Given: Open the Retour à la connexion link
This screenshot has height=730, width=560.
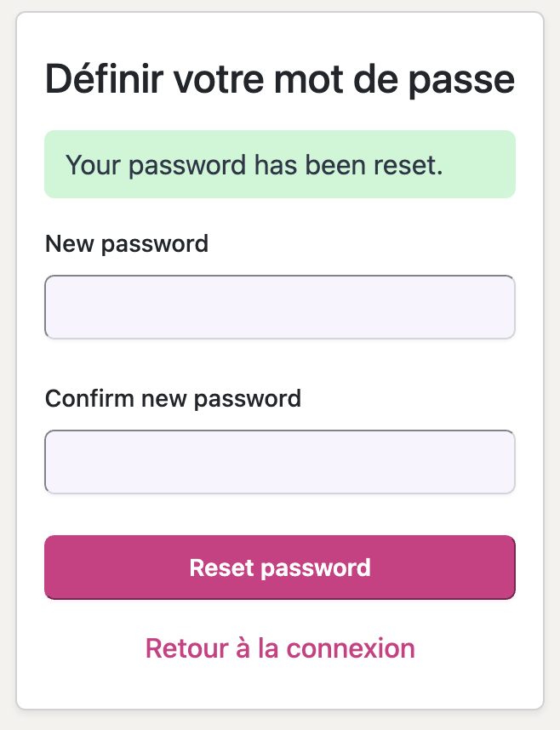Looking at the screenshot, I should coord(280,648).
